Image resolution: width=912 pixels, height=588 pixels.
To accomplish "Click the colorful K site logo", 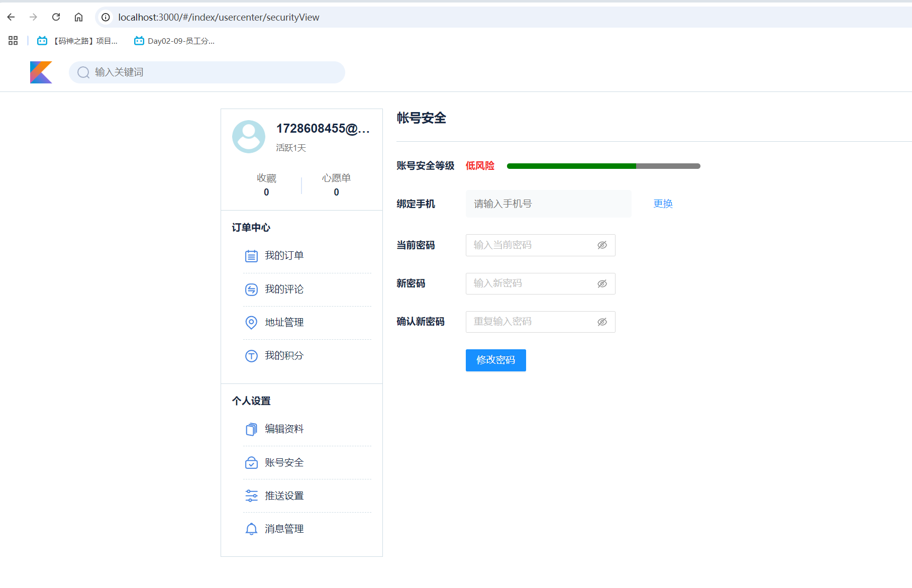I will pyautogui.click(x=41, y=72).
